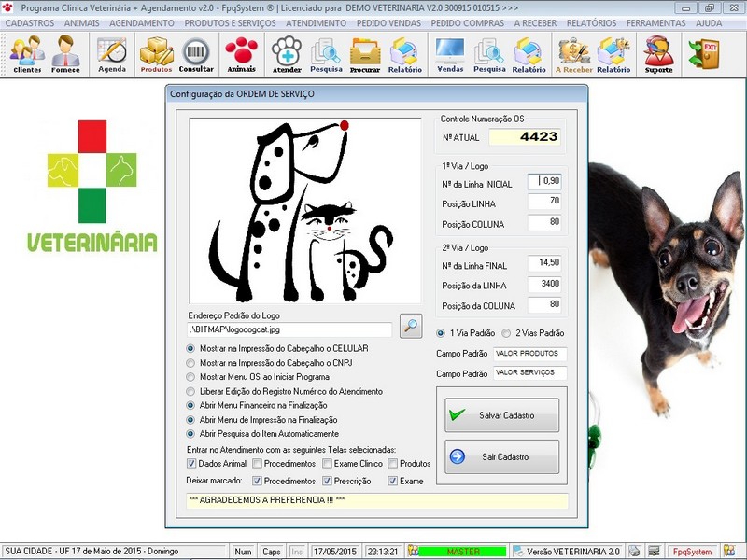This screenshot has width=747, height=560.
Task: Click Nº da Linha INICIAL field
Action: 544,181
